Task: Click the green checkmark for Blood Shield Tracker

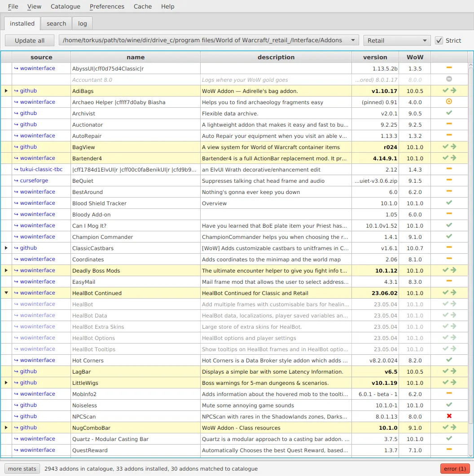Action: 449,203
